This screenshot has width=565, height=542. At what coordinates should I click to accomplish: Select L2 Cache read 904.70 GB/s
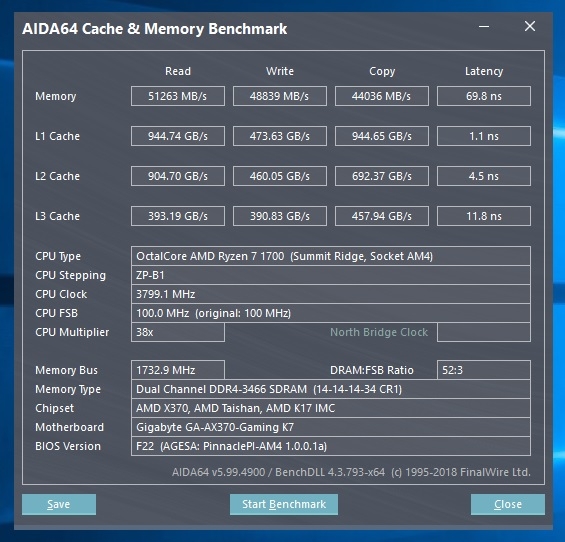tap(178, 176)
